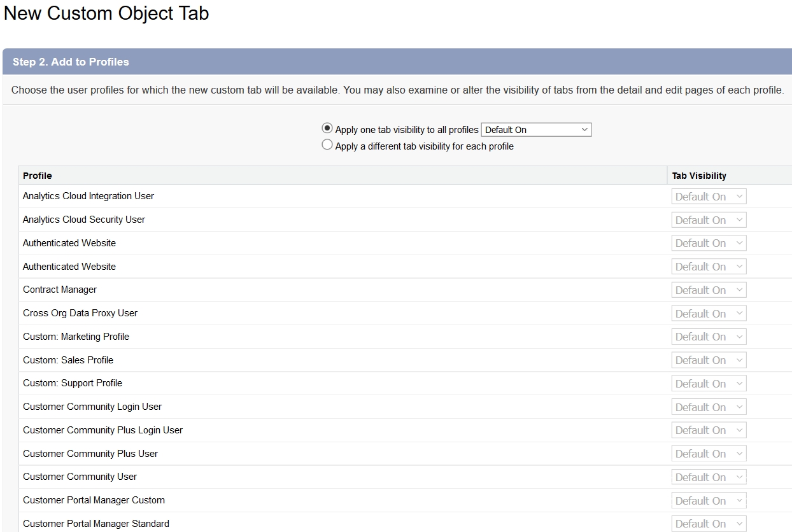Select 'Apply one tab visibility to all profiles' radio
This screenshot has height=532, width=792.
(327, 129)
